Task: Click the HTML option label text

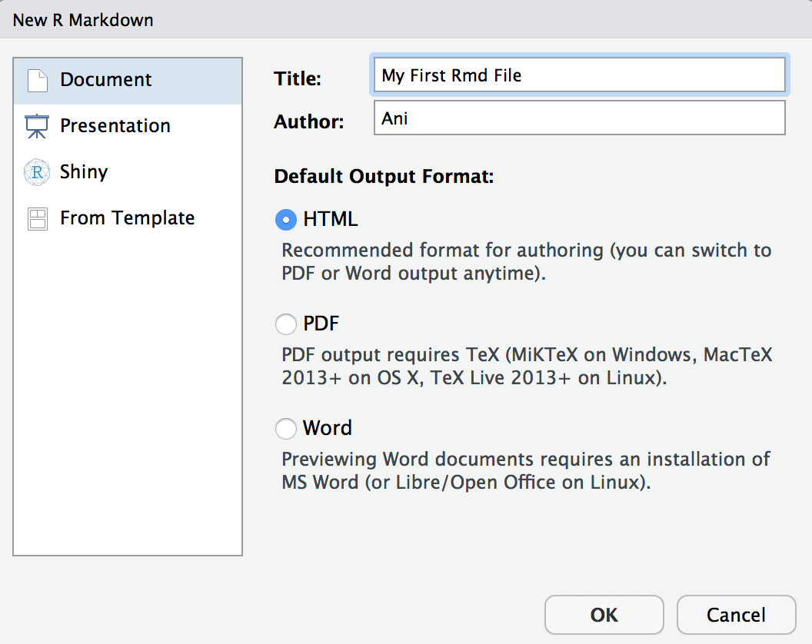Action: (x=331, y=220)
